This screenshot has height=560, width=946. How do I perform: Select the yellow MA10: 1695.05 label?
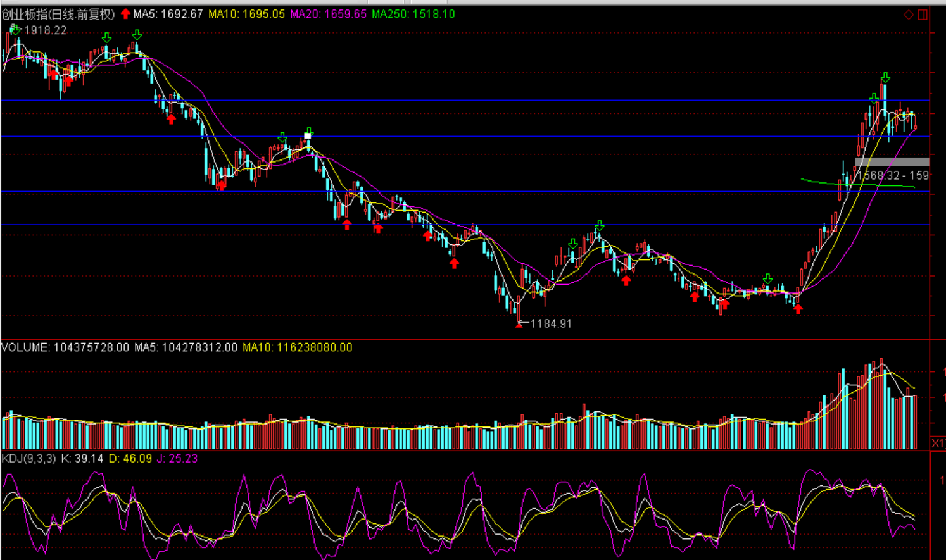pyautogui.click(x=246, y=14)
